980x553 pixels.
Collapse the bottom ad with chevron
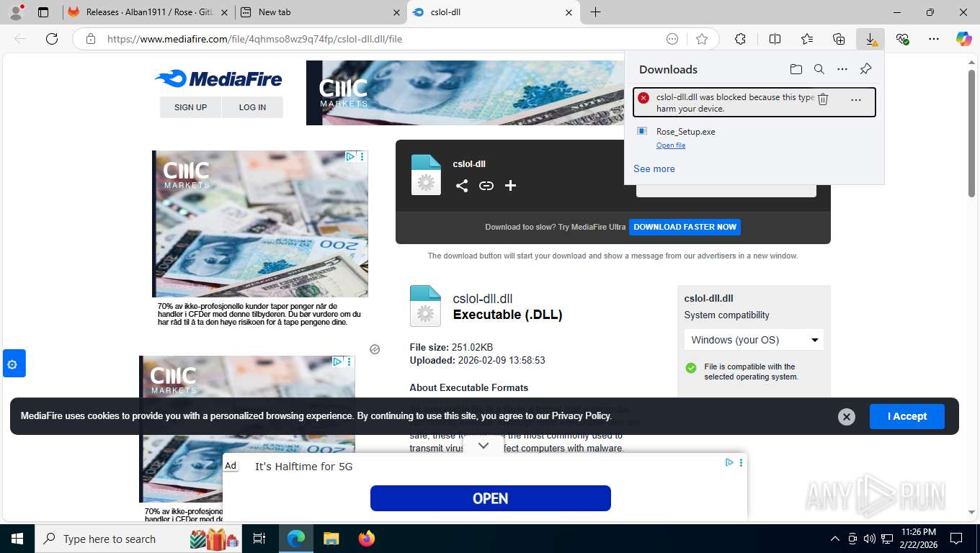[x=484, y=446]
